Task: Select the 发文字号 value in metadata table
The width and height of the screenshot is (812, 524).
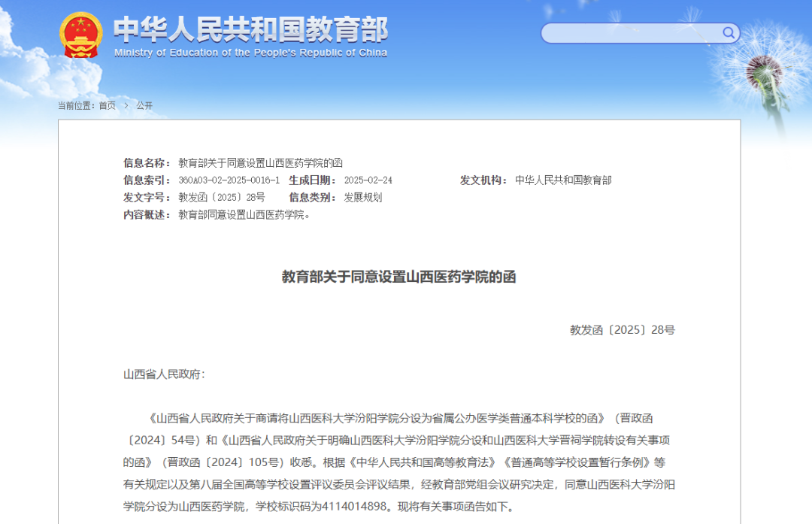Action: 222,197
